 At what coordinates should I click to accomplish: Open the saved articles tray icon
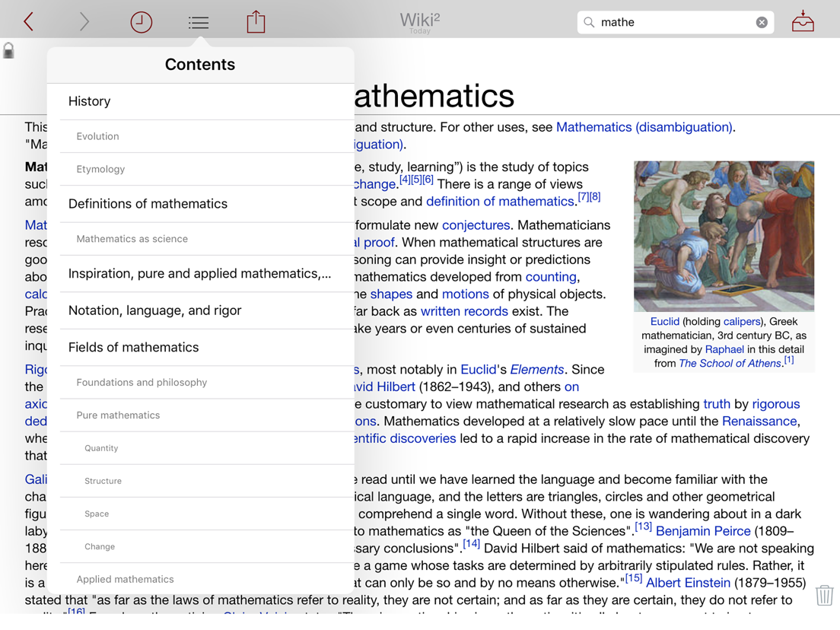(803, 22)
